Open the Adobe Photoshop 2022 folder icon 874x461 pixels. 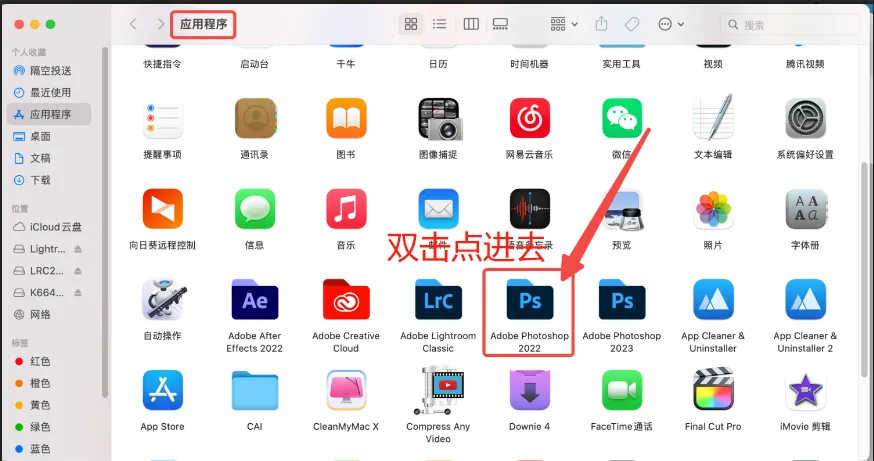[529, 300]
